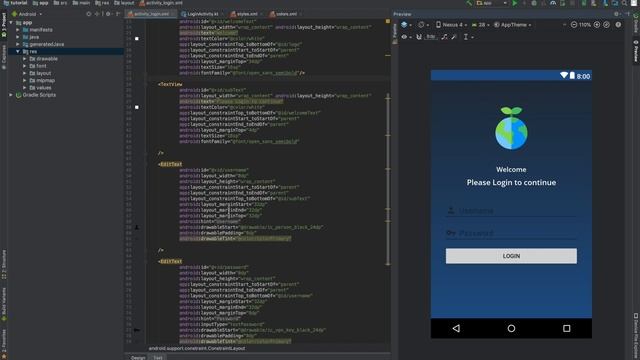Switch to the LoginActivity.kt editor tab
This screenshot has height=360, width=640.
point(202,14)
